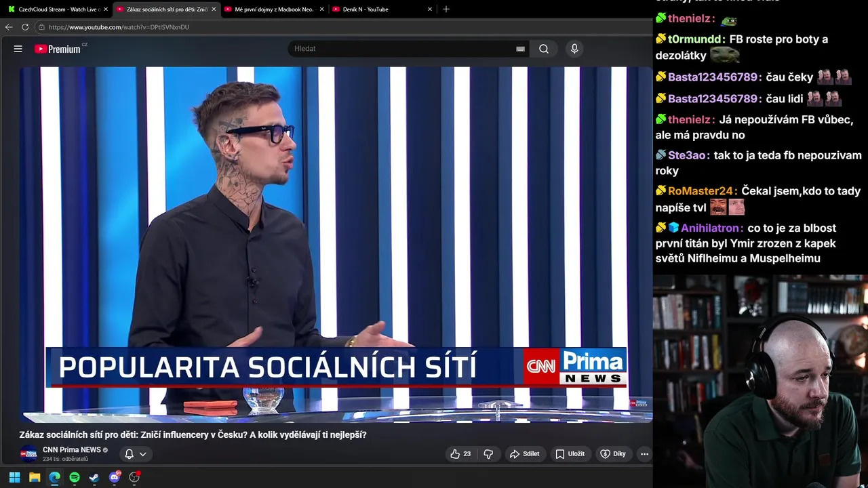The image size is (868, 488).
Task: Open the CNN Prima NEWS channel name link
Action: [72, 450]
